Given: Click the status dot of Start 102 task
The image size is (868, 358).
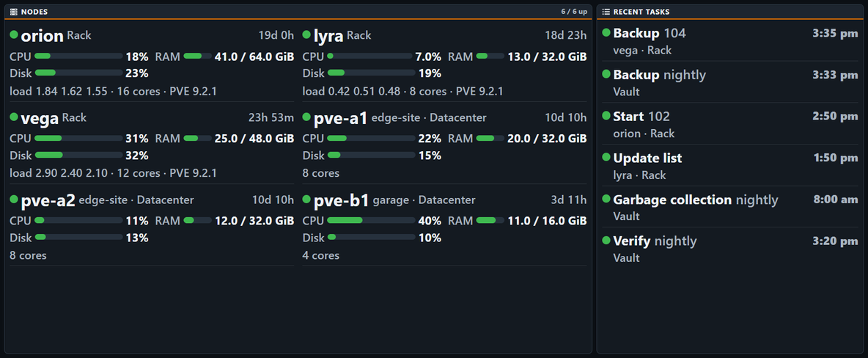Looking at the screenshot, I should [x=606, y=116].
